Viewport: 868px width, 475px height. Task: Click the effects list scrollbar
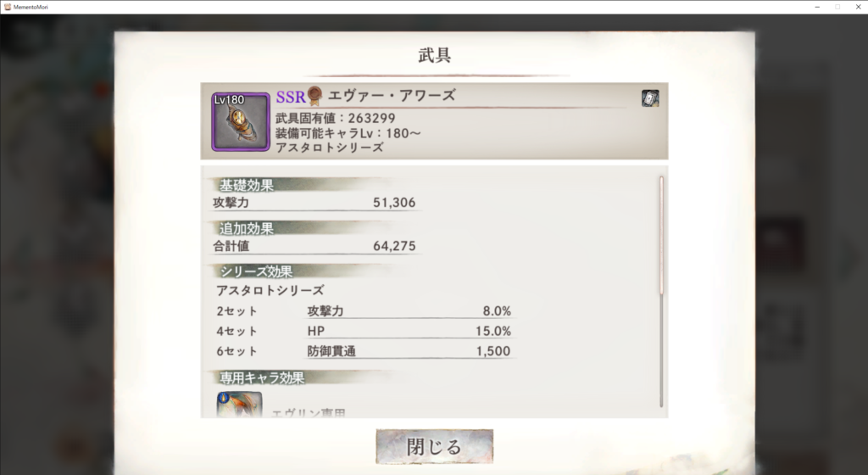[661, 292]
